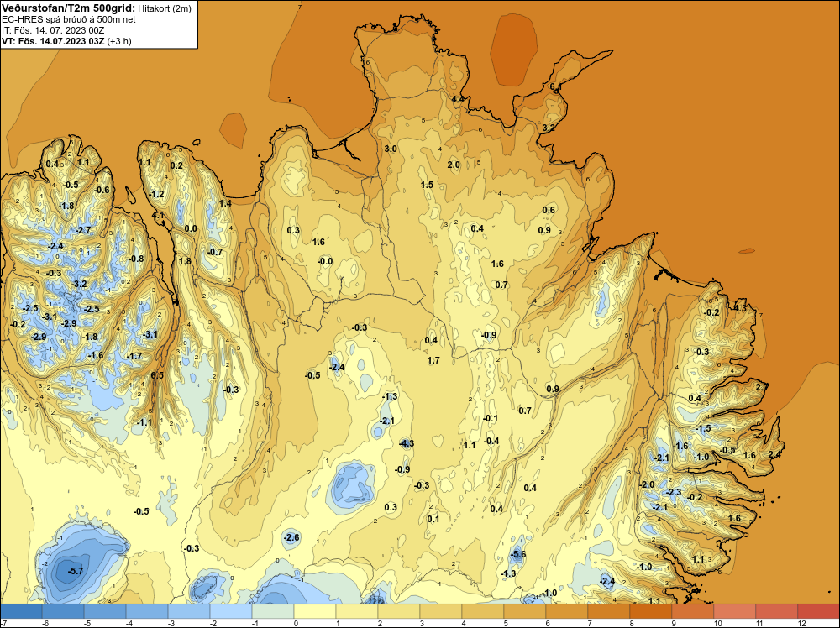840x628 pixels.
Task: Click the -0.8 temperature value on the map
Action: 135,259
